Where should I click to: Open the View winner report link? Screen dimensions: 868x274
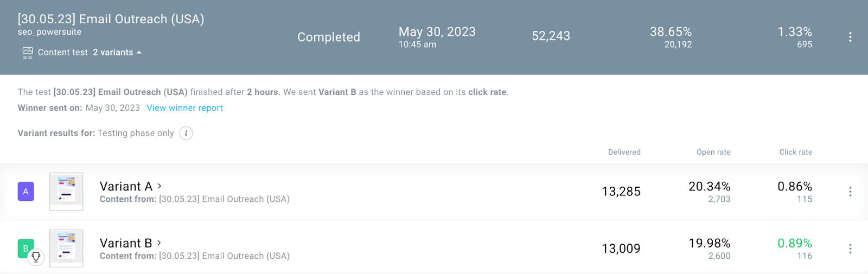[184, 108]
